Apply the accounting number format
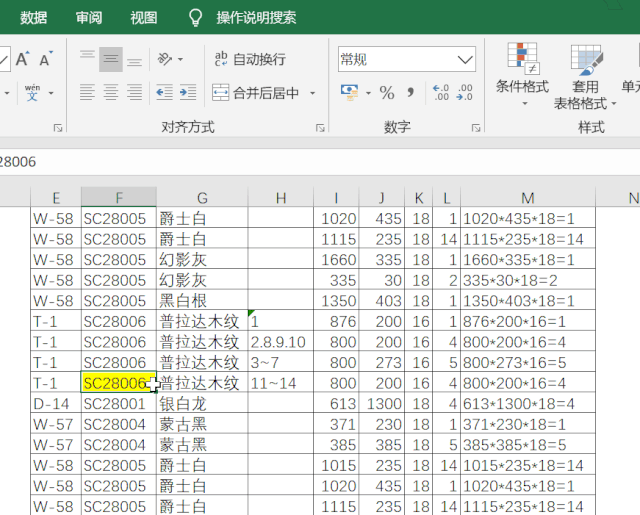 point(349,93)
